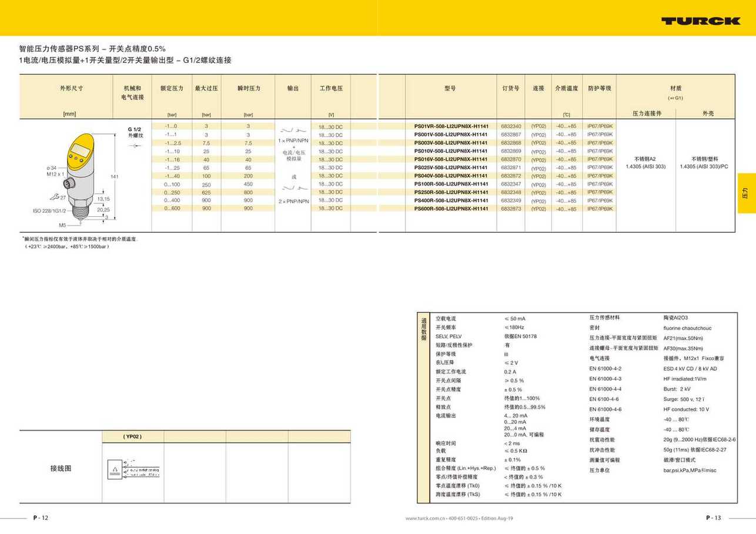This screenshot has width=756, height=534.
Task: Click model PS001V-508-LI2UPN8X-H1141
Action: coord(451,135)
